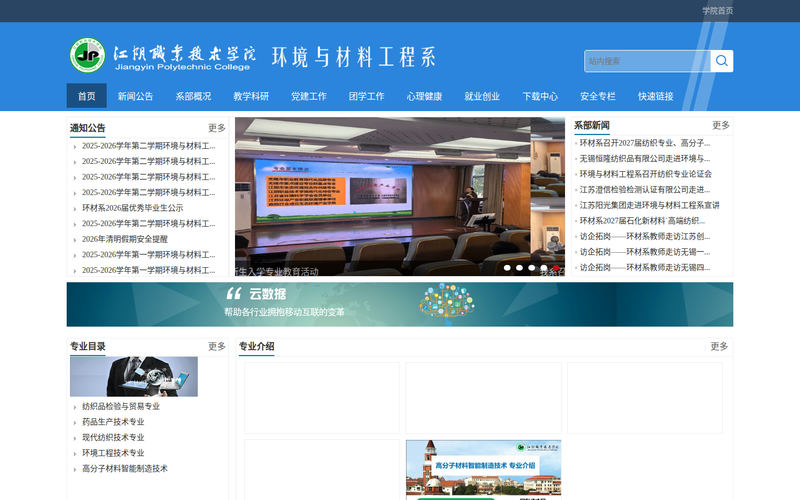Open 纺织品检验与贸易专业 link
The width and height of the screenshot is (800, 500).
(x=121, y=406)
